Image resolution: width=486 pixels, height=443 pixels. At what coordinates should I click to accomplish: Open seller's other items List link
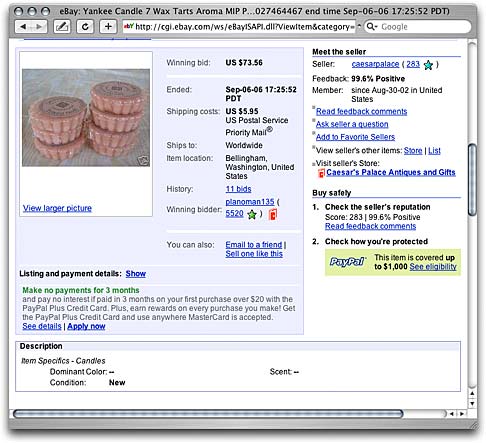pyautogui.click(x=434, y=151)
